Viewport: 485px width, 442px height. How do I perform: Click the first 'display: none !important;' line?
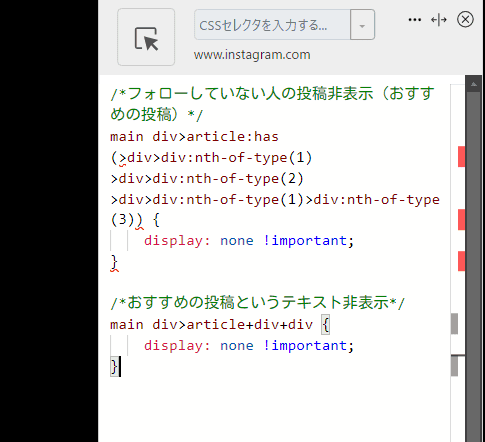tap(249, 241)
